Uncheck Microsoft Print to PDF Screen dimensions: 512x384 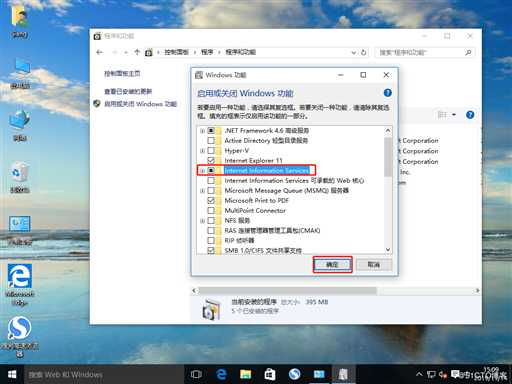click(x=211, y=201)
